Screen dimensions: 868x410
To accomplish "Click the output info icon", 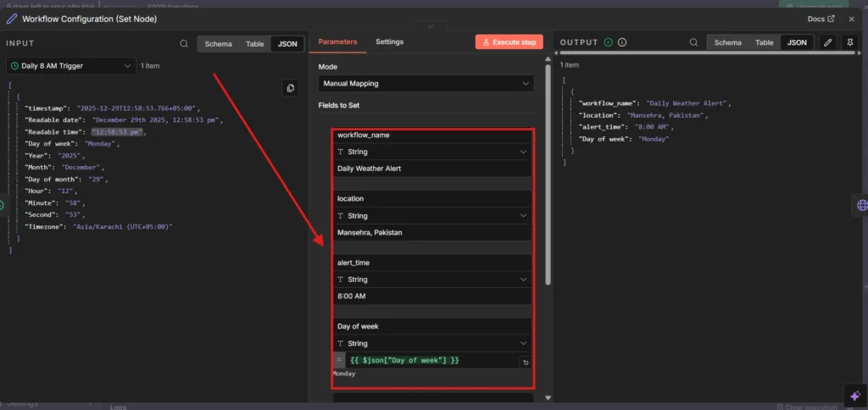I will [622, 42].
